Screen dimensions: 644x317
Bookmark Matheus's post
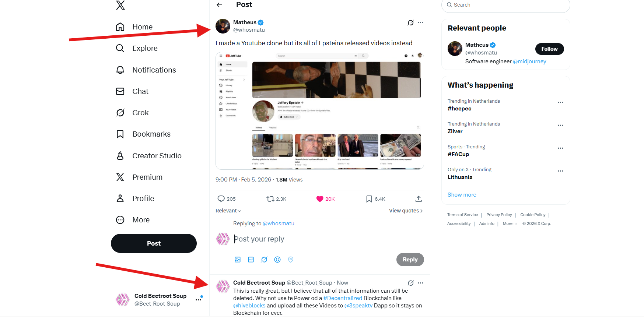(x=369, y=199)
